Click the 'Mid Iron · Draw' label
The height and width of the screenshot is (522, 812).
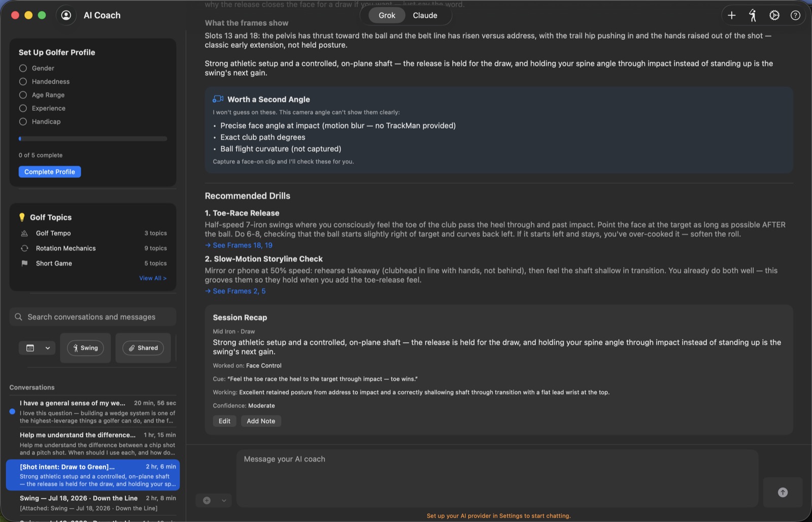[x=234, y=332]
